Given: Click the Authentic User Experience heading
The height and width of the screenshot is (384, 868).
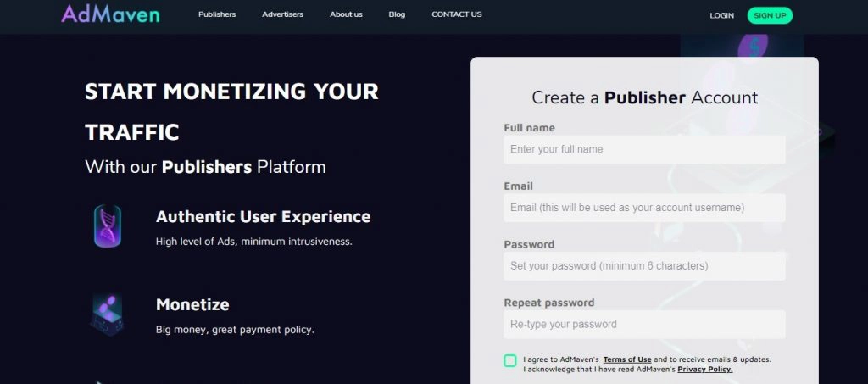Looking at the screenshot, I should pos(263,216).
